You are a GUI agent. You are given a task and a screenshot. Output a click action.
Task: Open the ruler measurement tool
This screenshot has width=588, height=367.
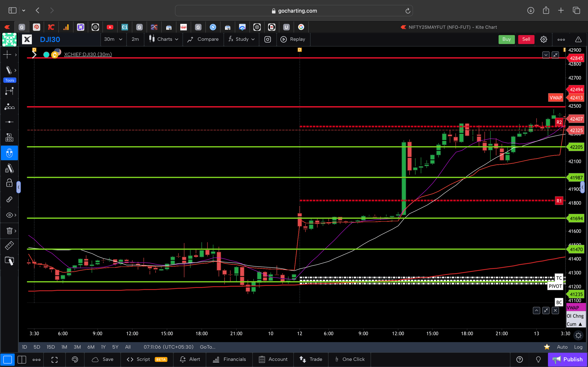[x=9, y=245]
